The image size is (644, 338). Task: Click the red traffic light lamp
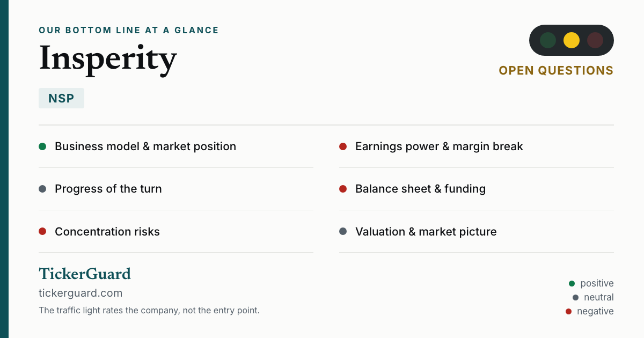(595, 40)
